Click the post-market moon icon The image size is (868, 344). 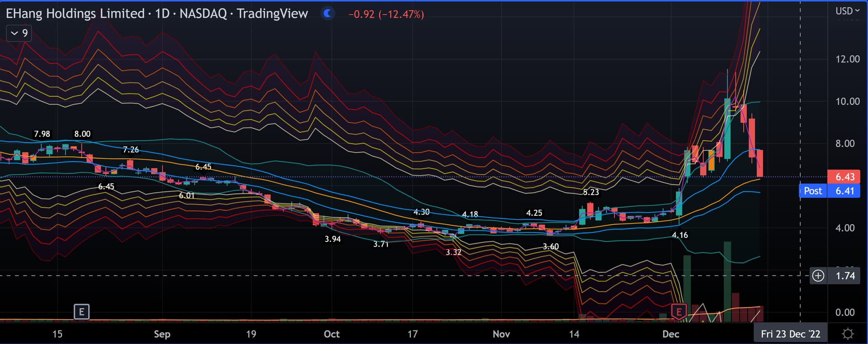328,14
